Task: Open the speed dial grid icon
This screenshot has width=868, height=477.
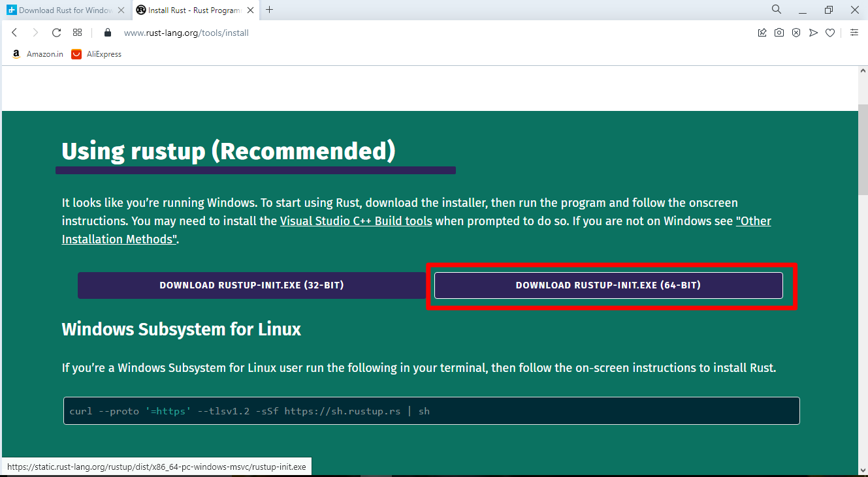Action: point(77,32)
